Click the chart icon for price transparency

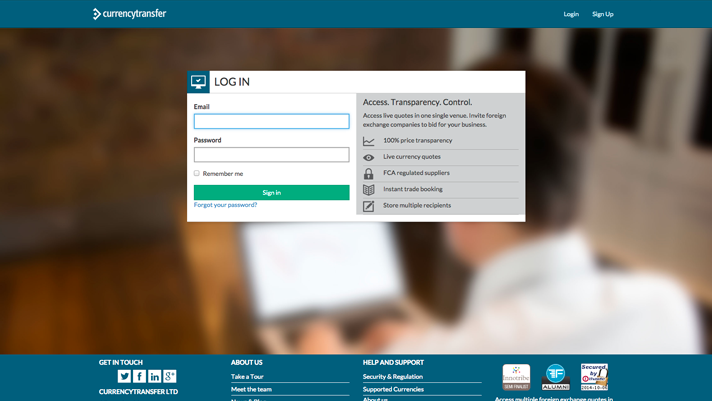[368, 141]
